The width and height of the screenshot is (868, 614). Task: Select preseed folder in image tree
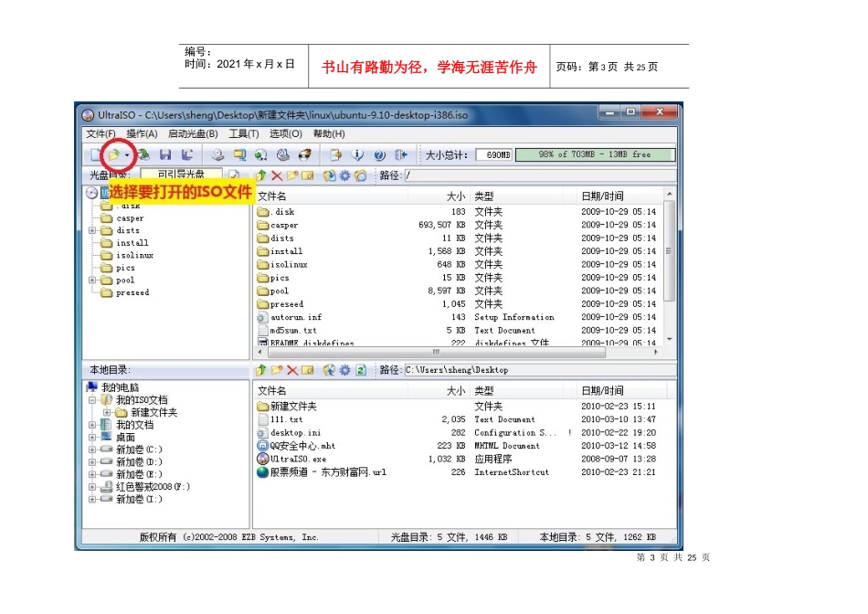(126, 293)
